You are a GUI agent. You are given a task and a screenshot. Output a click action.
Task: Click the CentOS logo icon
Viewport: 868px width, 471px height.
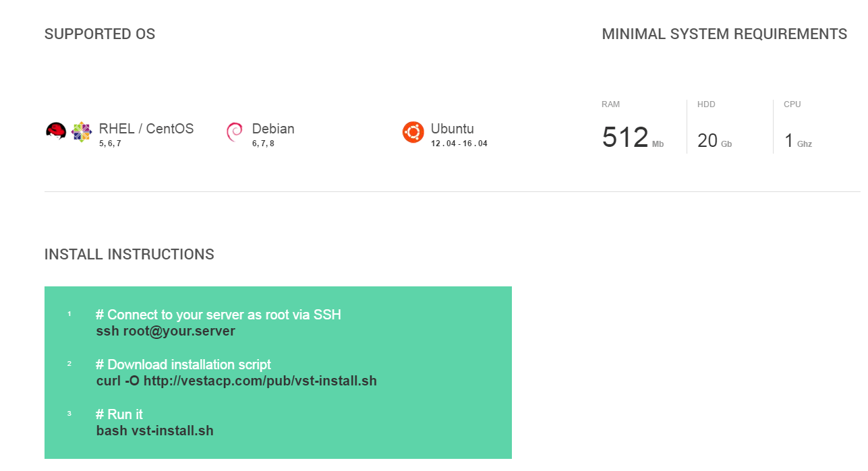click(x=82, y=132)
